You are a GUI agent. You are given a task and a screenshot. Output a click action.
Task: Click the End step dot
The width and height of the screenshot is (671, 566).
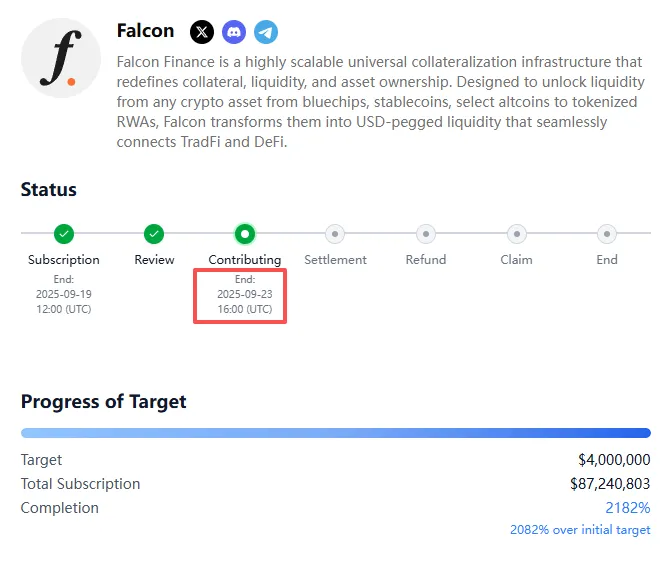(x=607, y=234)
